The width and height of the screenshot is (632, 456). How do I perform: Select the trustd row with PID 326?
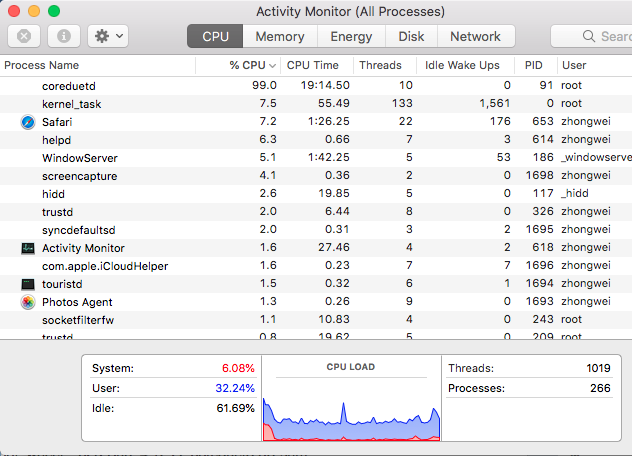click(316, 212)
